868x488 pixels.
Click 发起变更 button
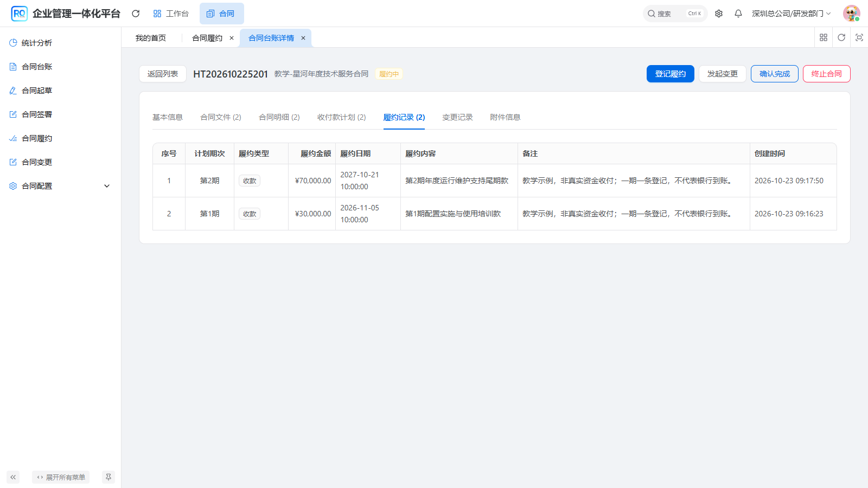pyautogui.click(x=723, y=74)
